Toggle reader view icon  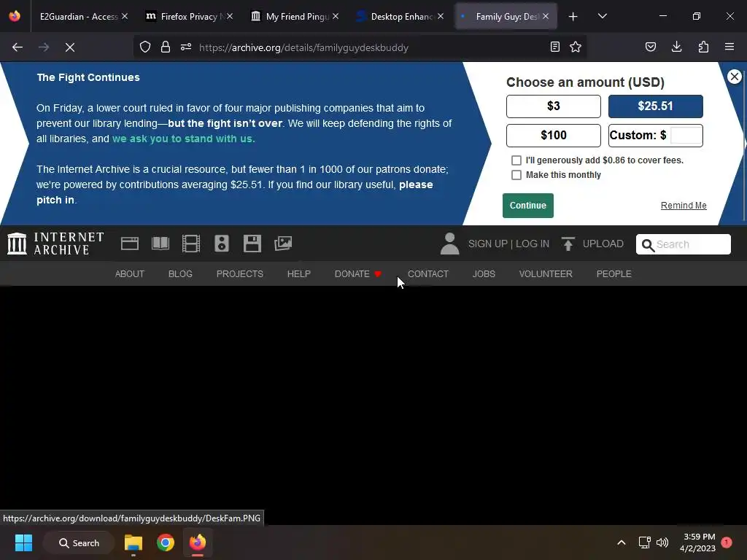pyautogui.click(x=554, y=47)
